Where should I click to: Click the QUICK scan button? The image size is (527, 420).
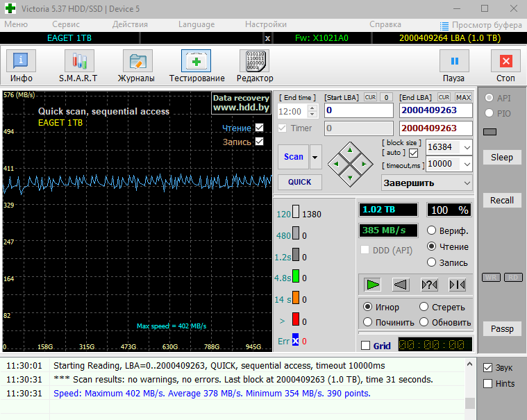(x=299, y=182)
